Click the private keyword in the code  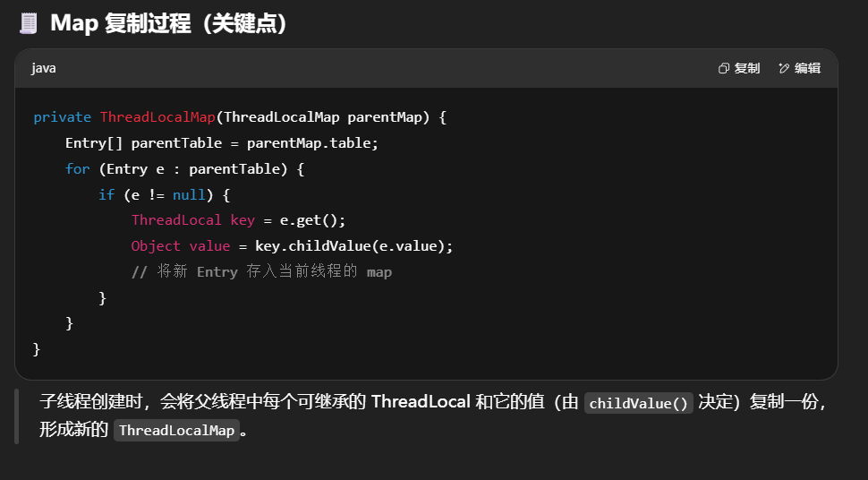[62, 117]
